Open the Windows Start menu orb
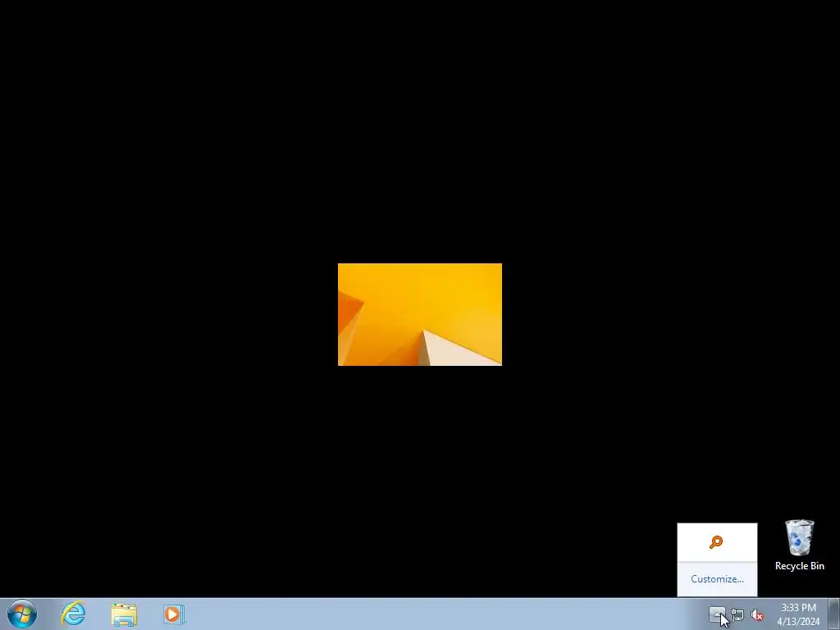 click(22, 614)
